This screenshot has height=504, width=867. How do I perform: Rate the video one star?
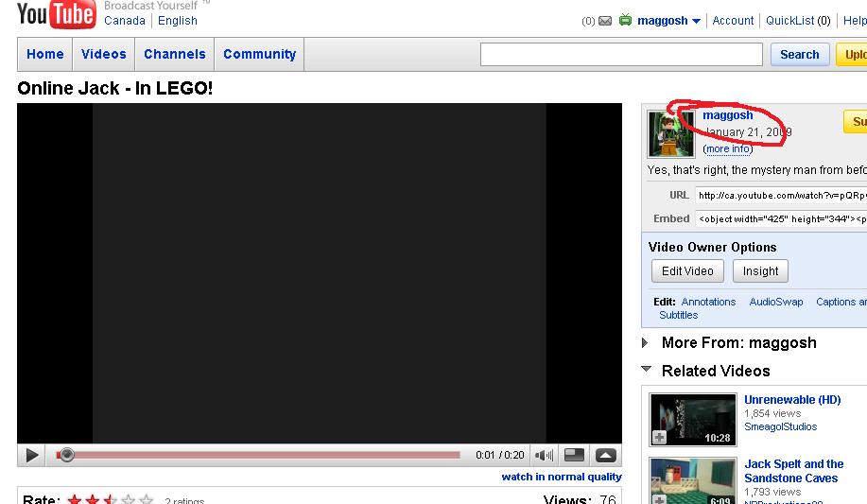point(75,499)
